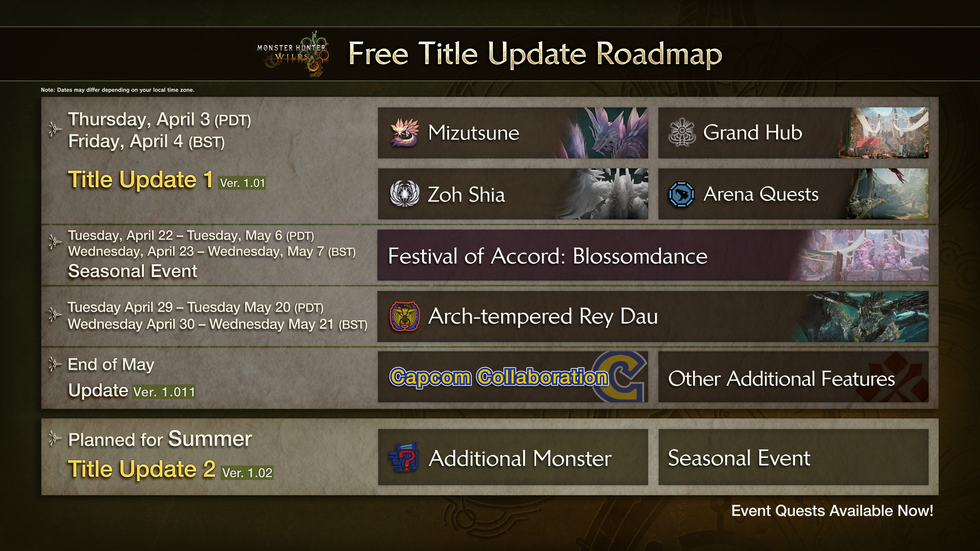980x551 pixels.
Task: Click the Ver. 1.01 version badge
Action: (x=242, y=183)
